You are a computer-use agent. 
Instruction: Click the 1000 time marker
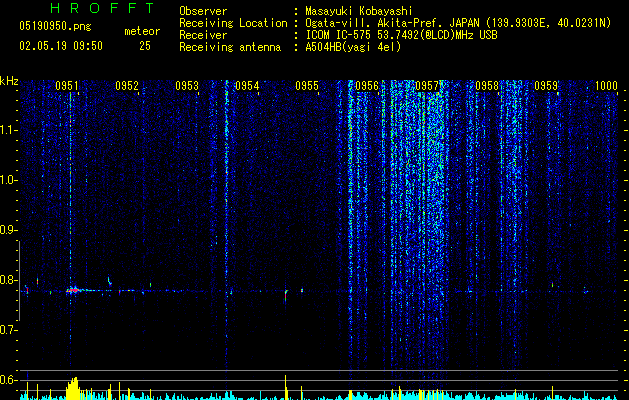coord(606,86)
